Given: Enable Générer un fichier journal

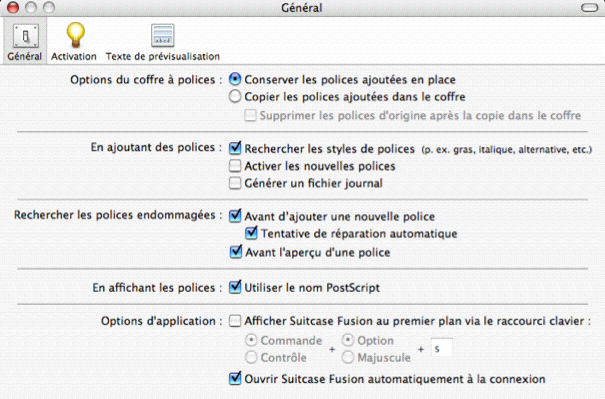Looking at the screenshot, I should [235, 183].
